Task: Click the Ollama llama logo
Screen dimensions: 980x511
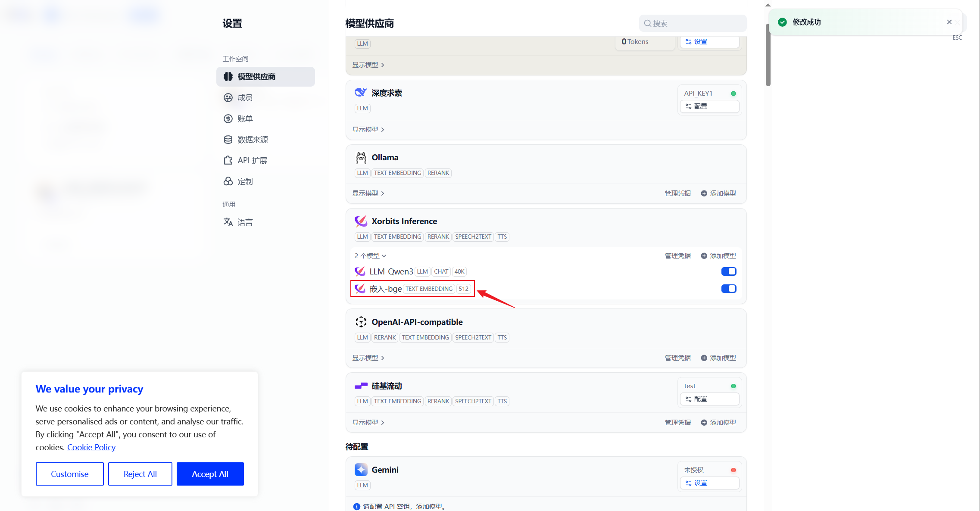Action: 361,158
